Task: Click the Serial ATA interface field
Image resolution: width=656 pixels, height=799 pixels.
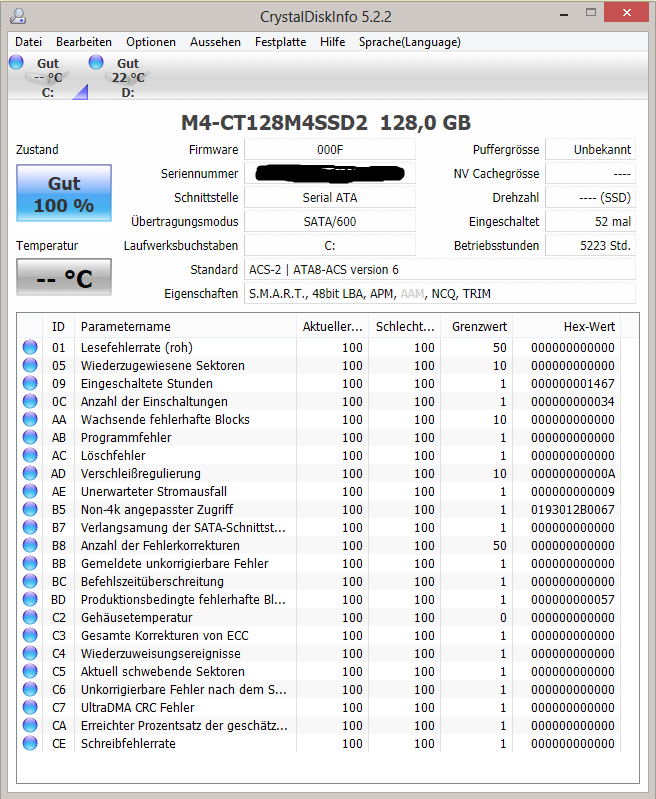Action: coord(330,198)
